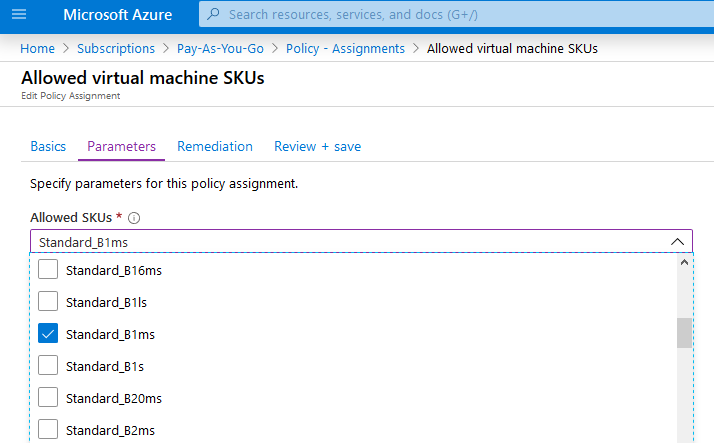
Task: Navigate to Home breadcrumb link
Action: pyautogui.click(x=37, y=48)
